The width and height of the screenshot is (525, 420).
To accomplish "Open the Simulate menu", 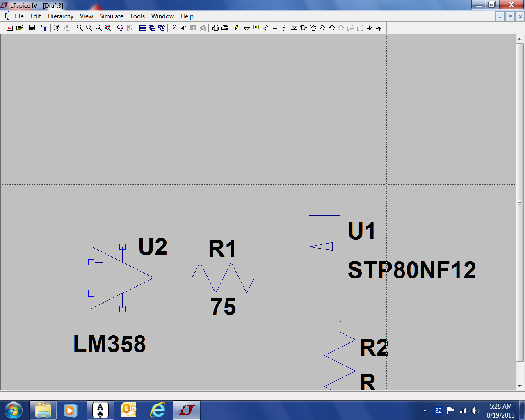I will tap(111, 16).
